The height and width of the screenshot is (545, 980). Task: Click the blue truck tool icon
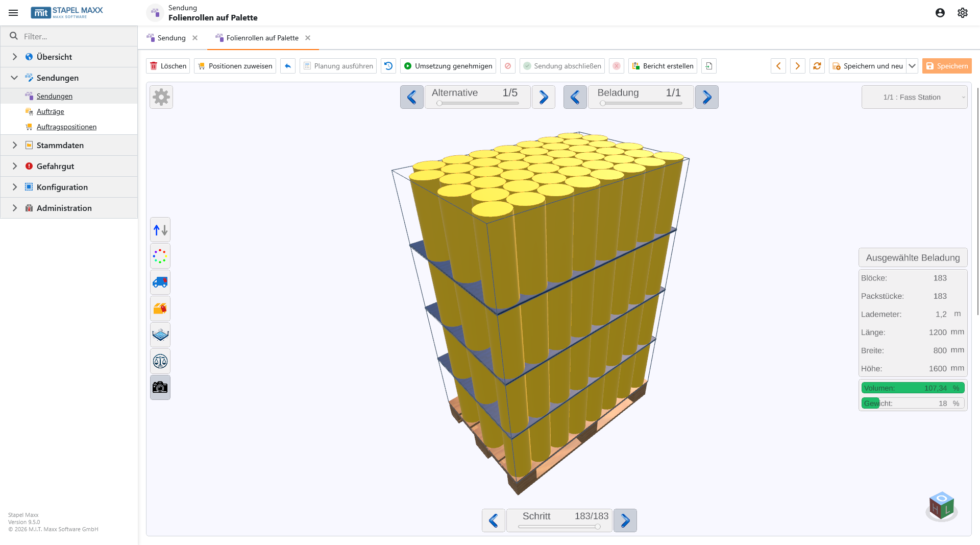(x=160, y=282)
